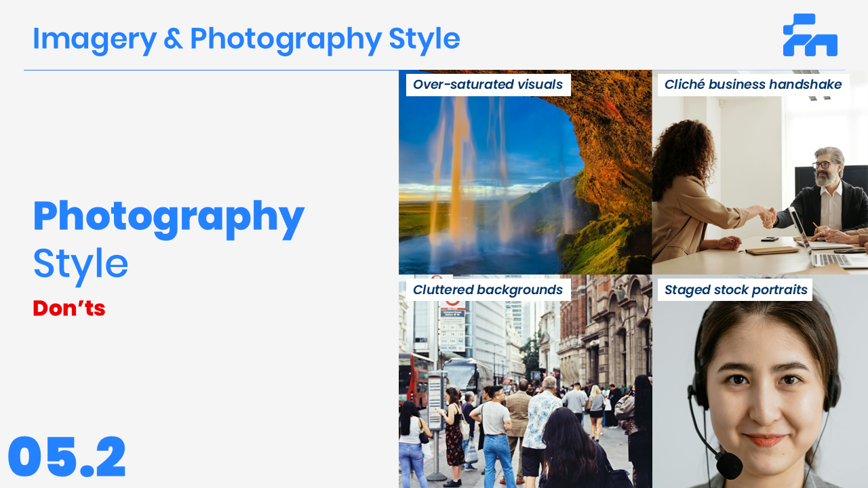The image size is (868, 488).
Task: Select the horizontal divider line under the title
Action: click(210, 70)
